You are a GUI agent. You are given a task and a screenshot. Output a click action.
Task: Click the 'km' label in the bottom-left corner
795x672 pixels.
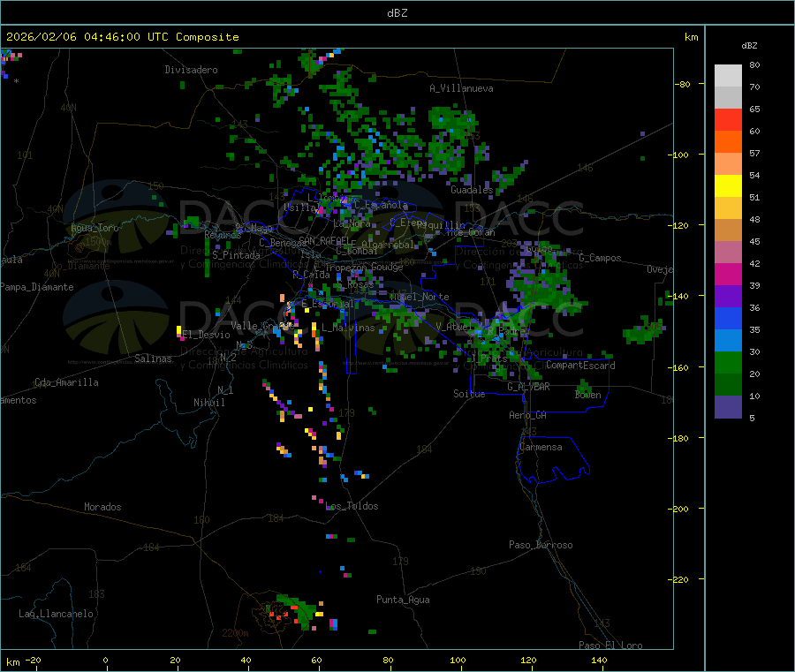[x=12, y=662]
